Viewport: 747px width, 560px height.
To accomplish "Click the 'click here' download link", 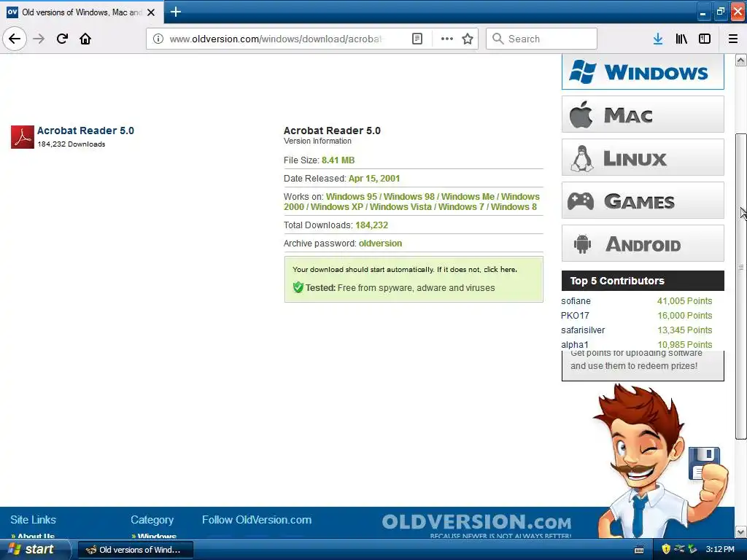I will [500, 270].
